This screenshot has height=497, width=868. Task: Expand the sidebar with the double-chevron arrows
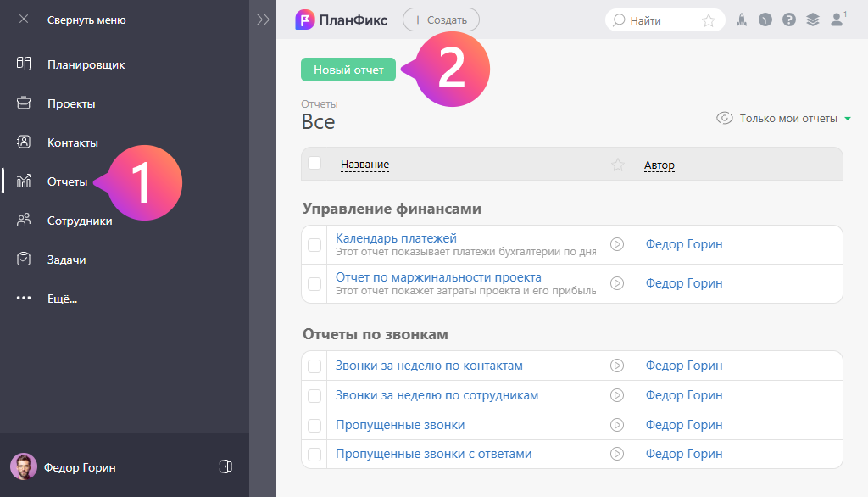(x=263, y=19)
